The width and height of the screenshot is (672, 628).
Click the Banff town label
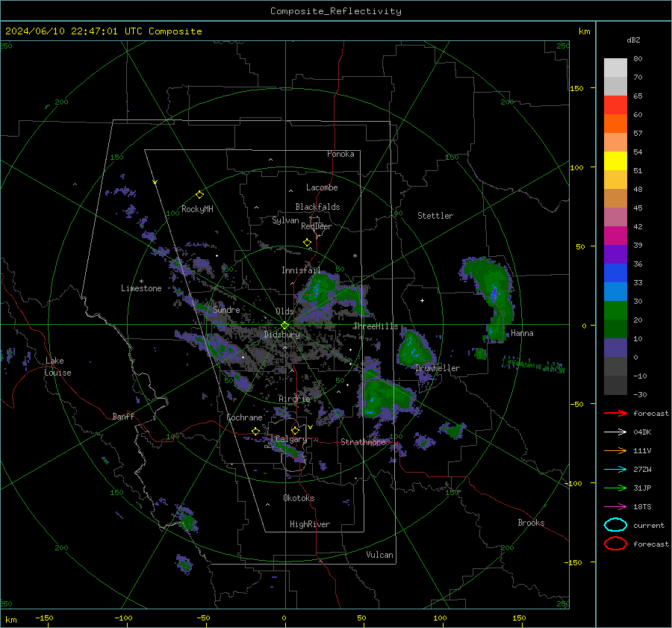123,416
